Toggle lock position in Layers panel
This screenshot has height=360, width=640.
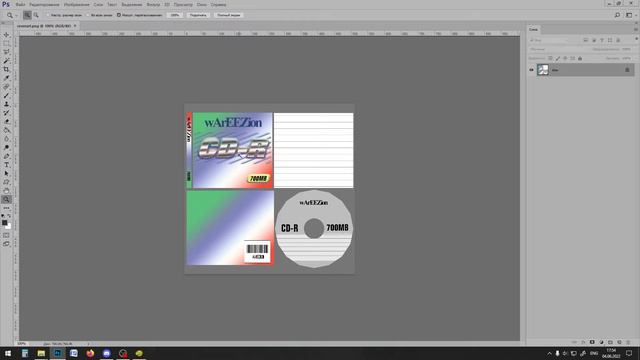point(565,58)
